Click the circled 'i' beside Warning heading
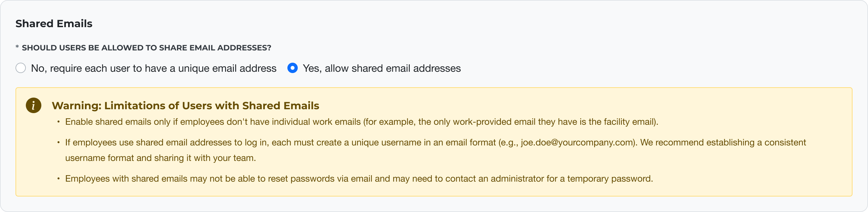Image resolution: width=868 pixels, height=212 pixels. pyautogui.click(x=34, y=105)
